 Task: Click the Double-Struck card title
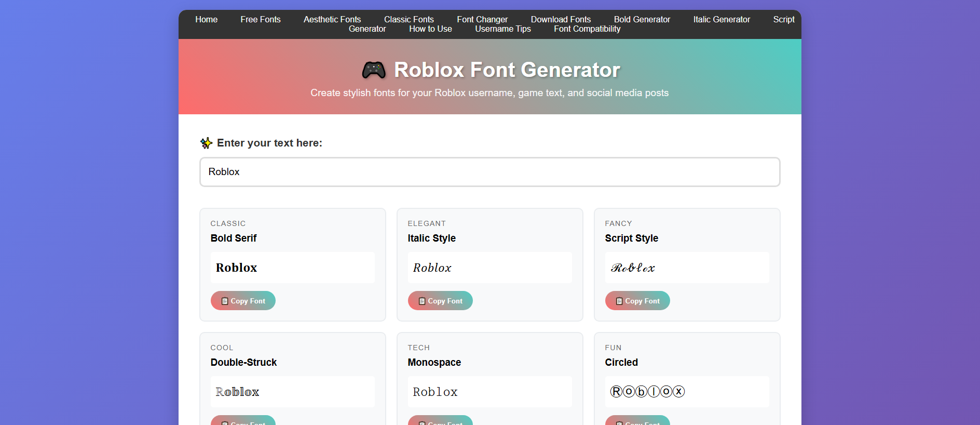click(x=243, y=362)
